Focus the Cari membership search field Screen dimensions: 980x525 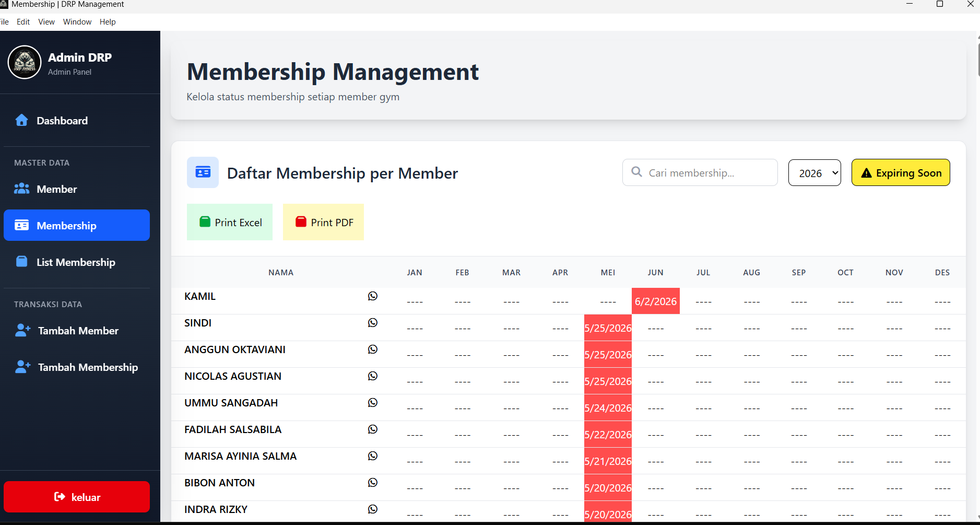pyautogui.click(x=700, y=172)
